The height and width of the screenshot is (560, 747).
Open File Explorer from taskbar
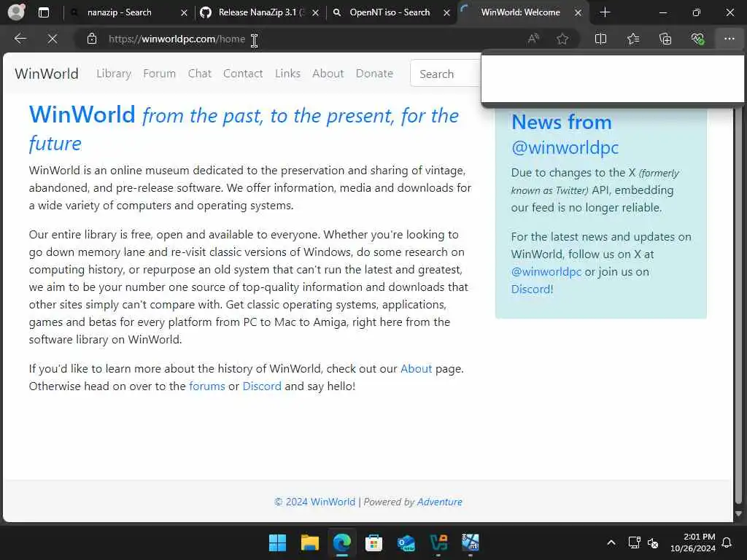pyautogui.click(x=309, y=542)
